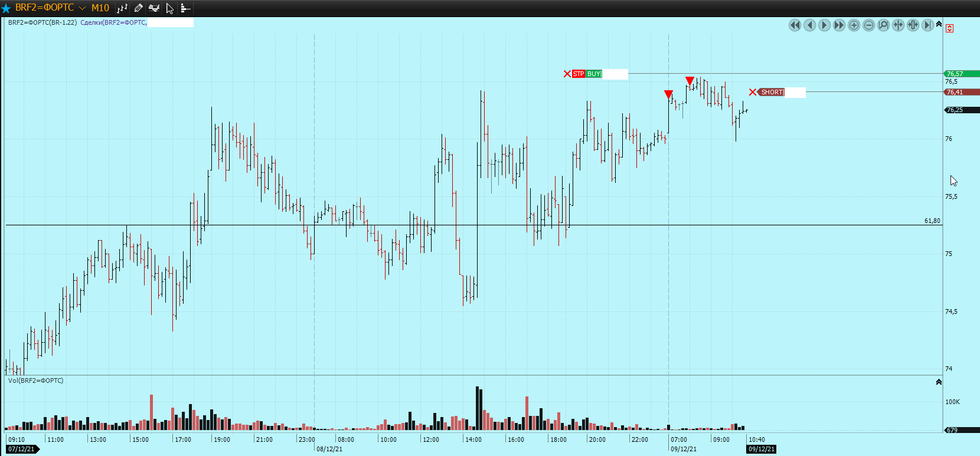Screen dimensions: 980x456
Task: Click the 100K volume axis label
Action: coord(952,402)
